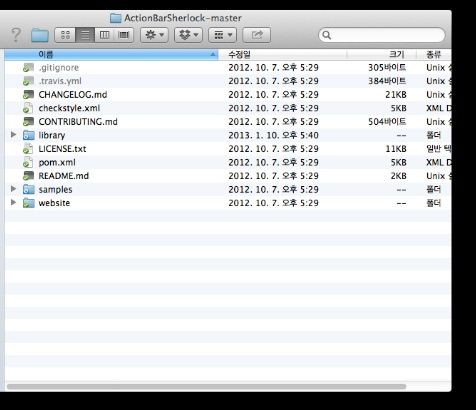Image resolution: width=476 pixels, height=410 pixels.
Task: Select the CONTRIBUTING.md file icon
Action: tap(28, 122)
